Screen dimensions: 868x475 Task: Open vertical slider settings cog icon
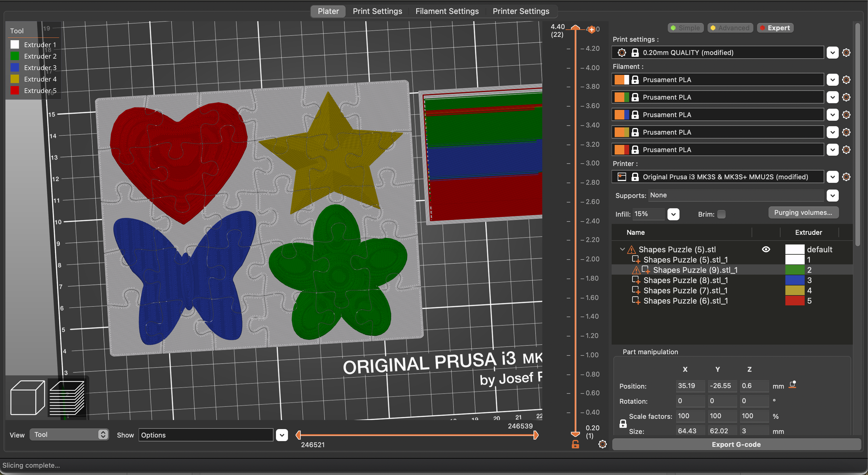pos(602,444)
